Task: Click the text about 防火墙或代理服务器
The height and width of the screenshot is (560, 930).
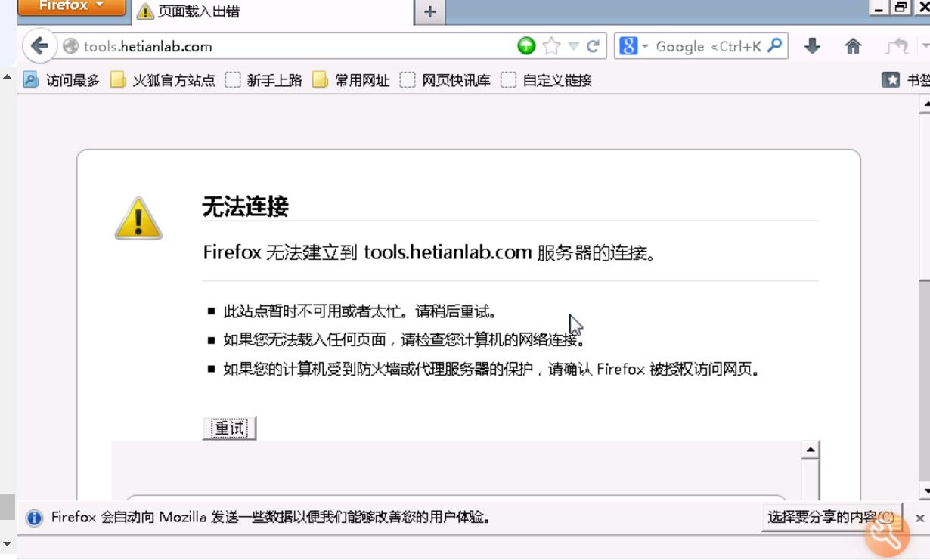Action: tap(491, 370)
